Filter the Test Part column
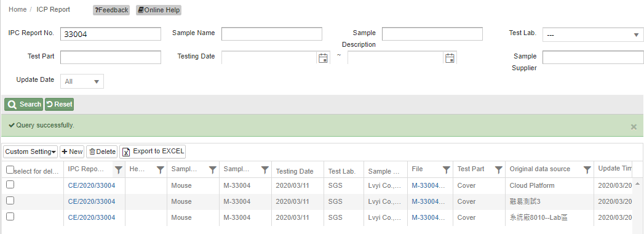Viewport: 644px width, 234px height. 499,169
